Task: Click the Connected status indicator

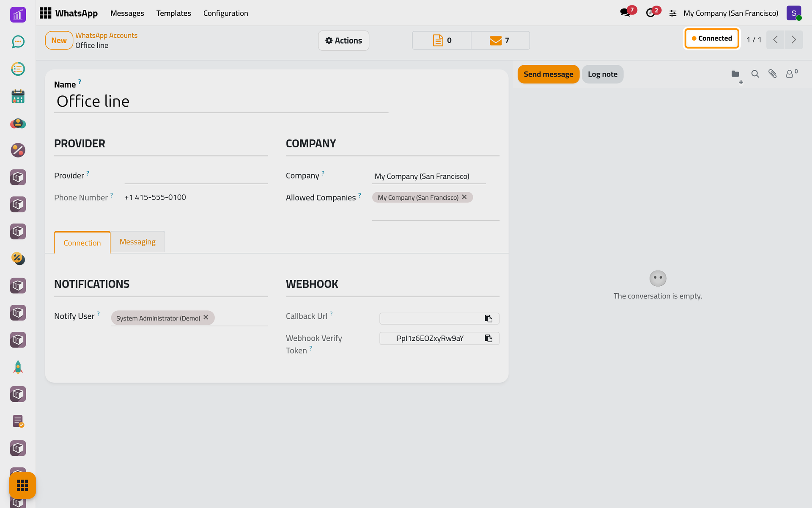Action: 711,39
